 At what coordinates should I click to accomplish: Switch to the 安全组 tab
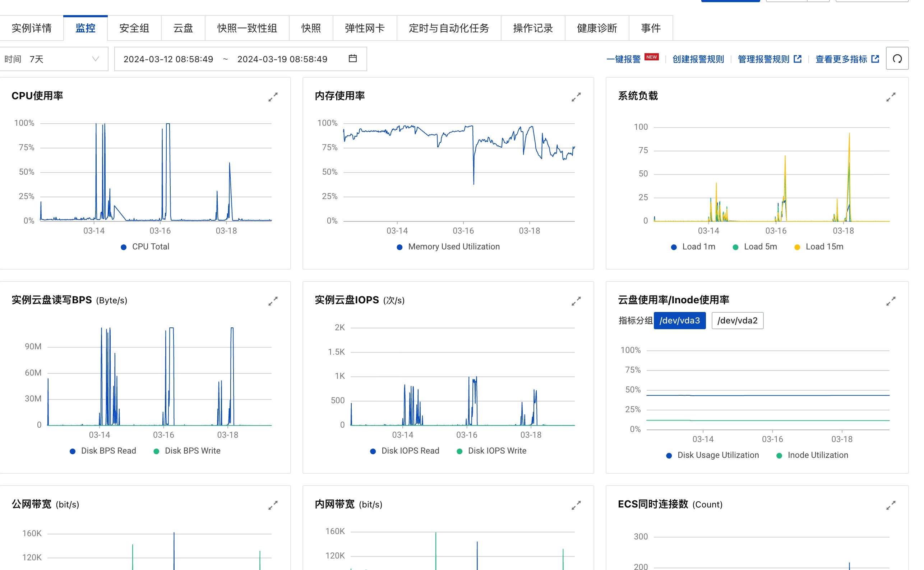tap(134, 28)
